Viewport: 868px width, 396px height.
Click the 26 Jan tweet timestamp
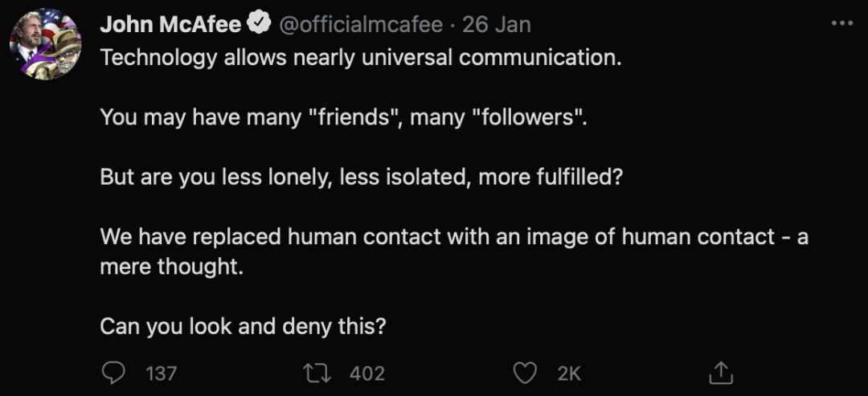coord(497,24)
